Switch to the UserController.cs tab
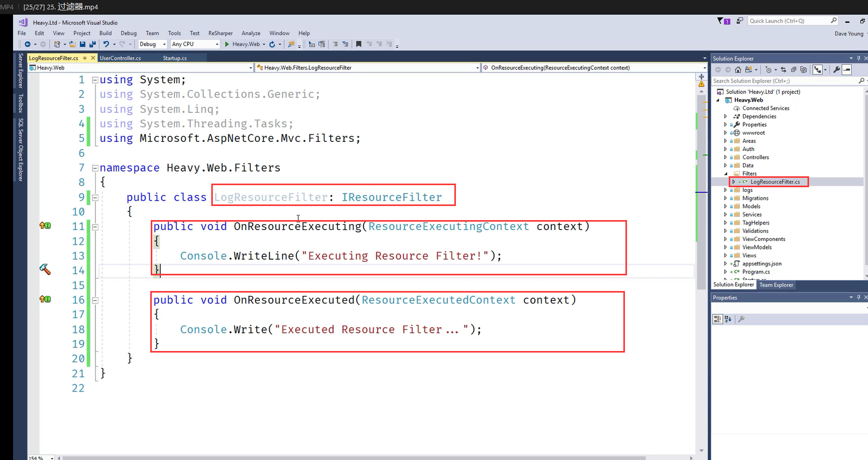Screen dimensions: 868x460 (120, 58)
